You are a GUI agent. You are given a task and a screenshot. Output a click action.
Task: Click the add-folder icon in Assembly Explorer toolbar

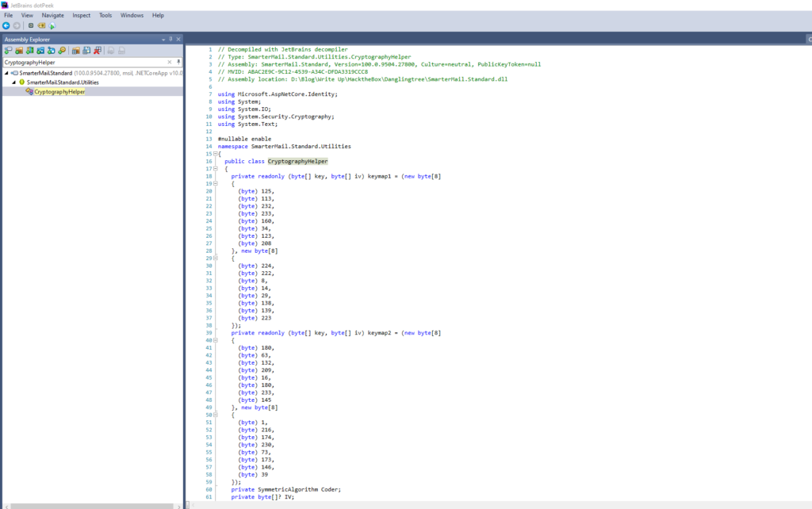pyautogui.click(x=19, y=50)
